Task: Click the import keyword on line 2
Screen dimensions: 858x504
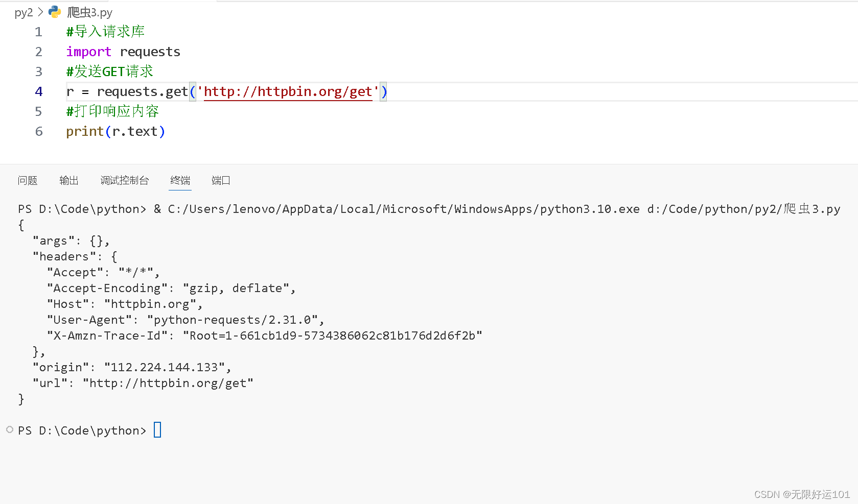Action: click(88, 52)
